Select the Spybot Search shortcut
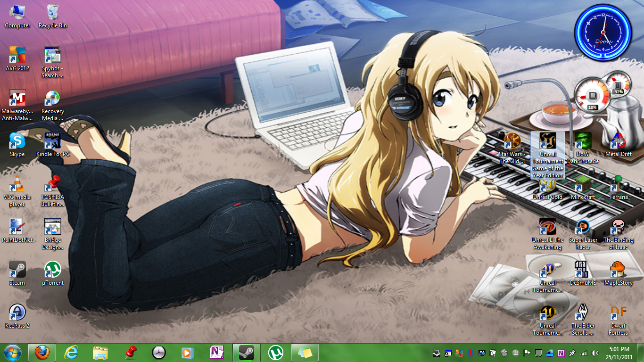This screenshot has width=644, height=362. pos(53,62)
